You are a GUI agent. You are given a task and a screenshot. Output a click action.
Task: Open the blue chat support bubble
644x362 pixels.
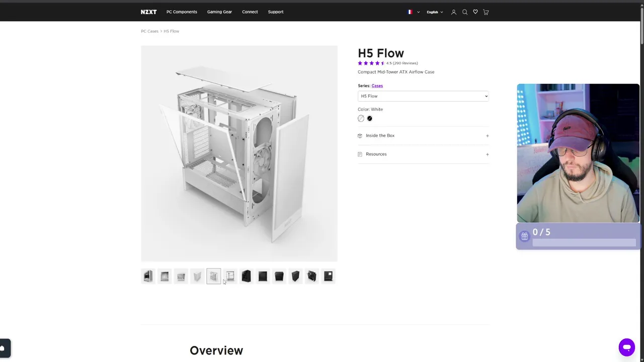coord(626,347)
